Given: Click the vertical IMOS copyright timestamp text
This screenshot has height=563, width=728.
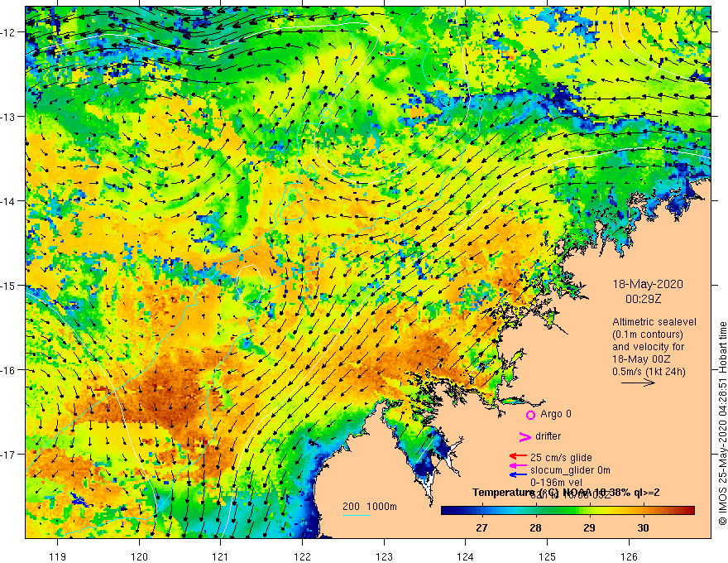Looking at the screenshot, I should tap(722, 423).
